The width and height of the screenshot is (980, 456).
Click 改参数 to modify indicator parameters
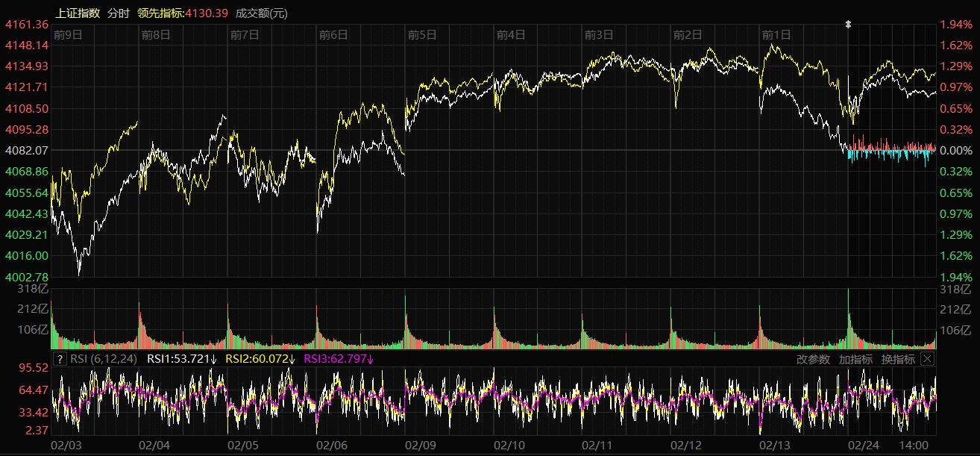(813, 359)
